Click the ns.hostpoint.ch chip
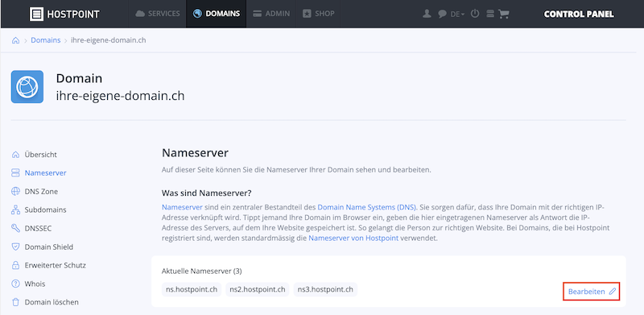Viewport: 644px width, 315px height. (192, 289)
